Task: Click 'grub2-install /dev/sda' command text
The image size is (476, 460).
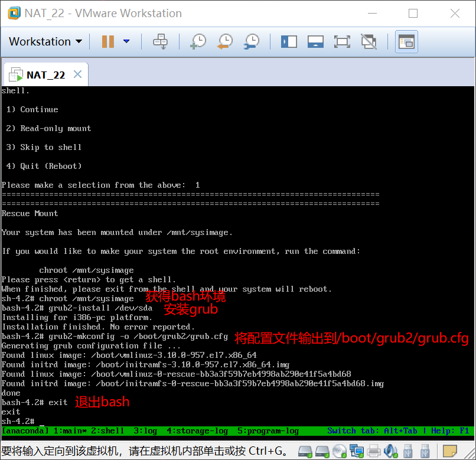Action: click(x=100, y=308)
